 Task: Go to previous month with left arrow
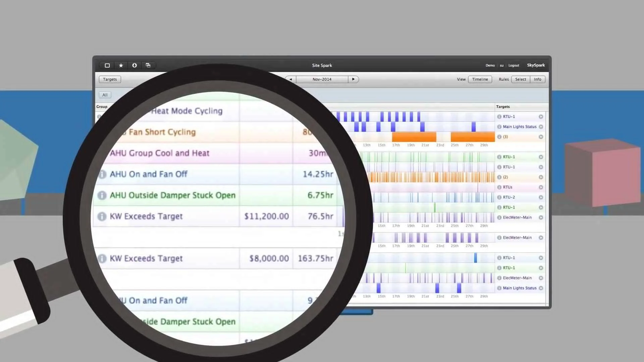tap(291, 79)
